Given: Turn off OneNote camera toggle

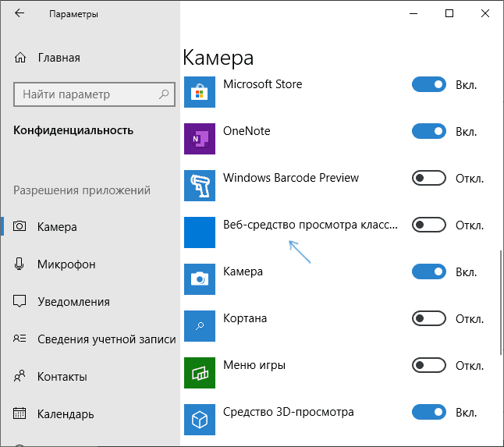Looking at the screenshot, I should coord(429,131).
